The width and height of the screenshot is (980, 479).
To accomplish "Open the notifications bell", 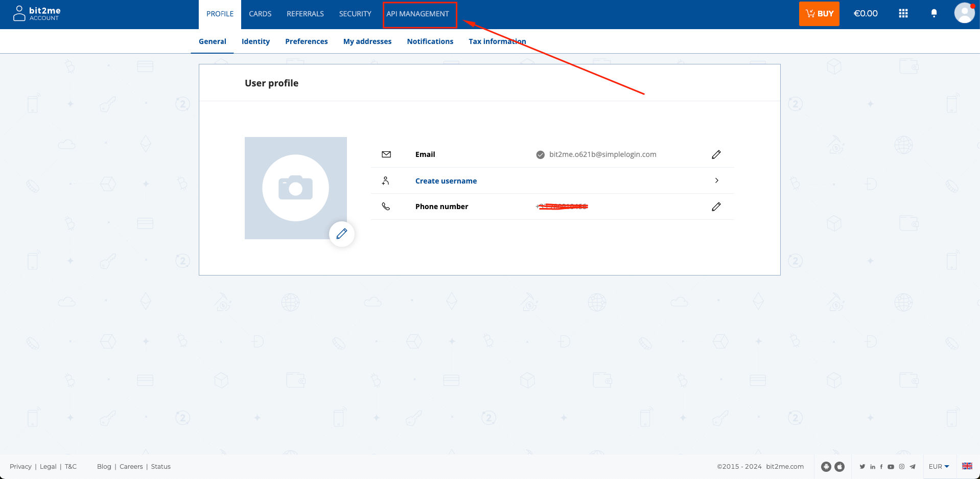I will point(934,14).
